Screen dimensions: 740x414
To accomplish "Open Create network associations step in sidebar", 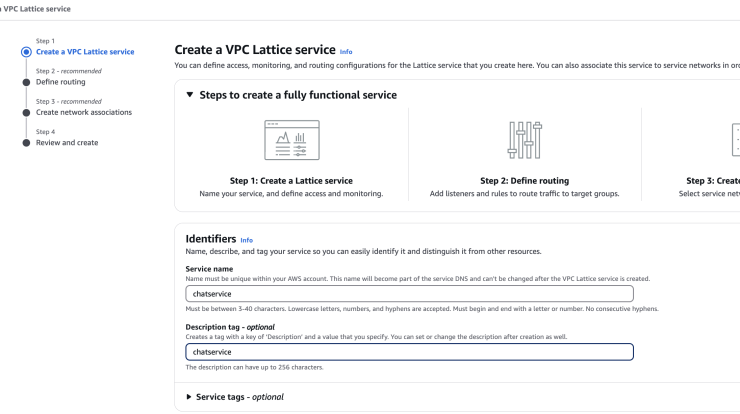I will (84, 112).
